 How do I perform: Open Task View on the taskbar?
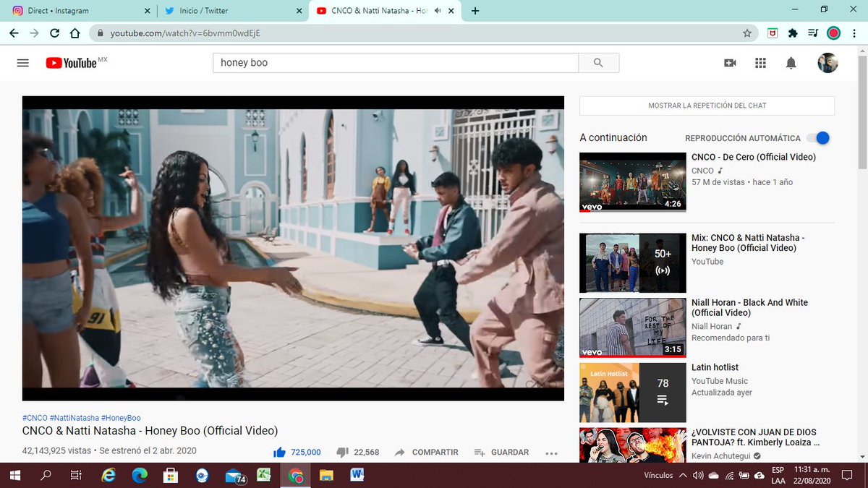[x=75, y=476]
